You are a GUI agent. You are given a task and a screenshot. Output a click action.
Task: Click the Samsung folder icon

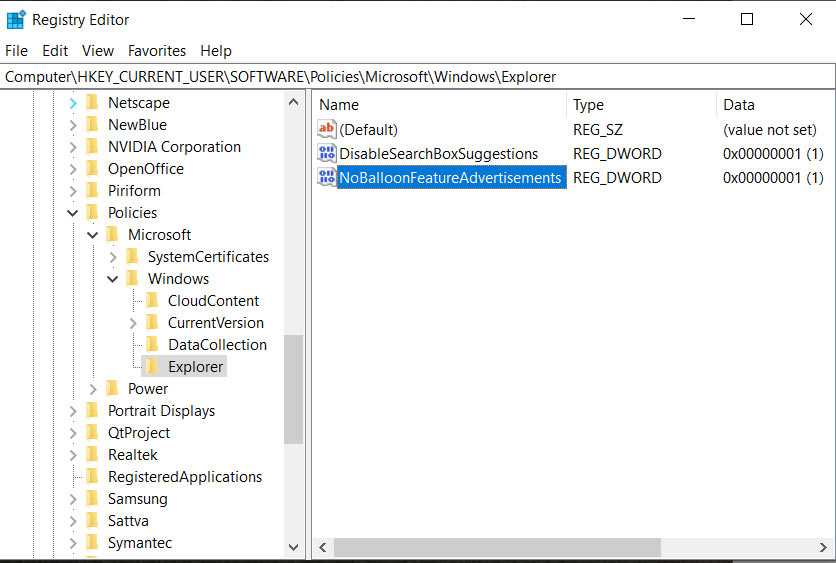(x=93, y=498)
